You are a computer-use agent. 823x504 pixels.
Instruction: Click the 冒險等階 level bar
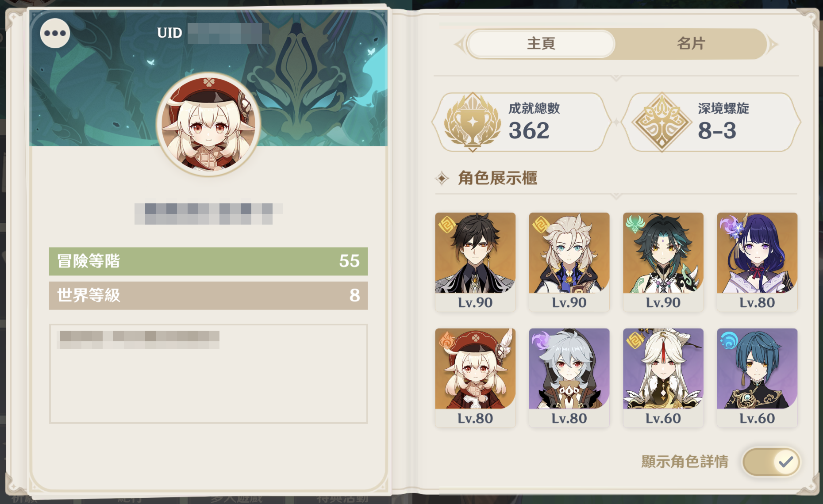208,261
